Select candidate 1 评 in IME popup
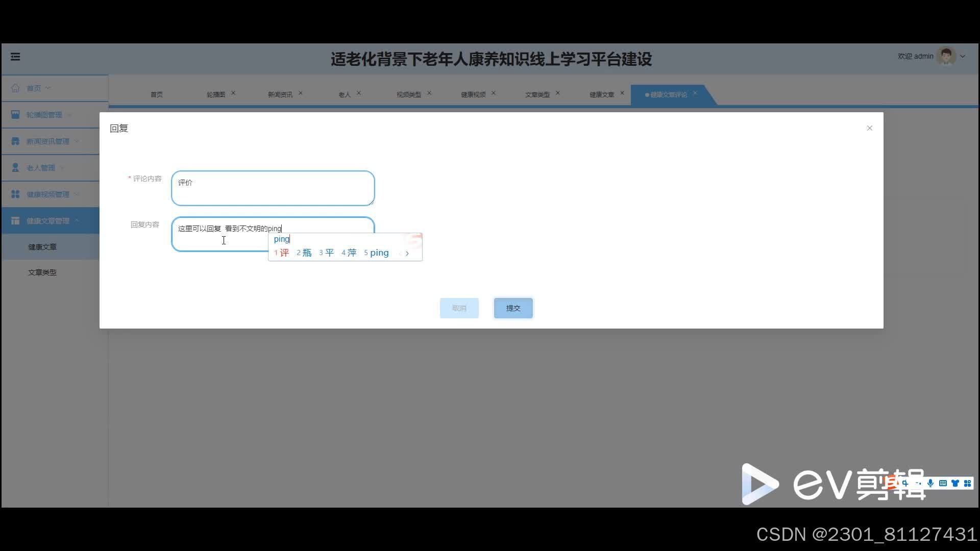 tap(282, 253)
